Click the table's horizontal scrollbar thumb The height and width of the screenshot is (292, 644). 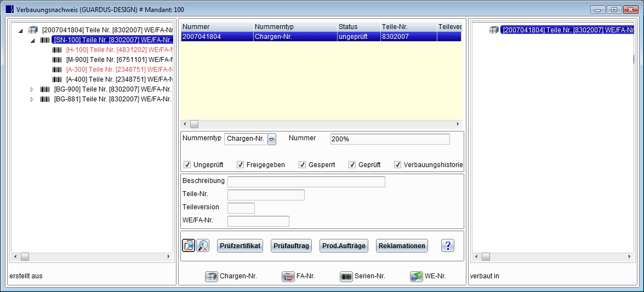point(194,124)
